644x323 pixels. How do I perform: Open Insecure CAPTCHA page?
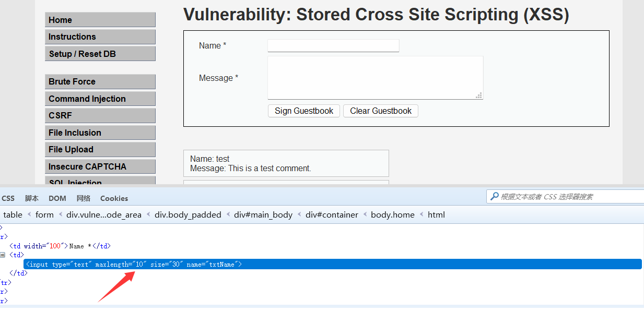coord(100,166)
